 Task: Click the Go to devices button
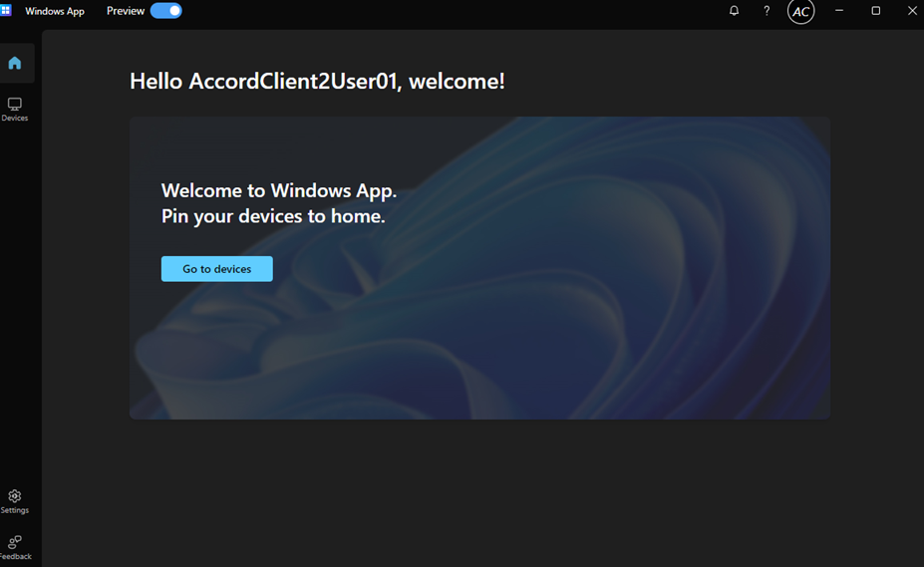tap(217, 269)
